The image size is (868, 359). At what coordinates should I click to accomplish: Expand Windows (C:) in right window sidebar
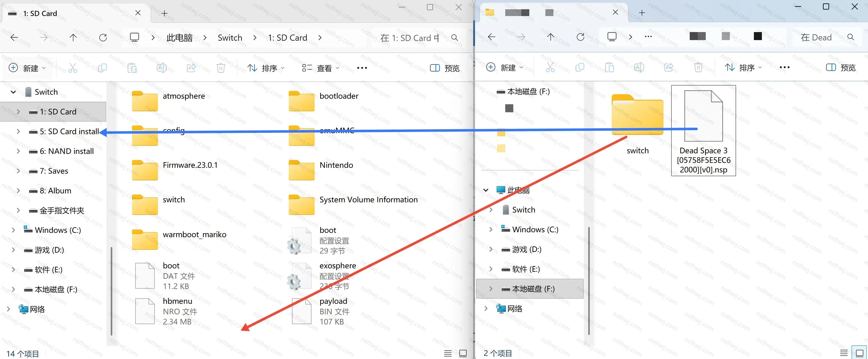(x=491, y=229)
